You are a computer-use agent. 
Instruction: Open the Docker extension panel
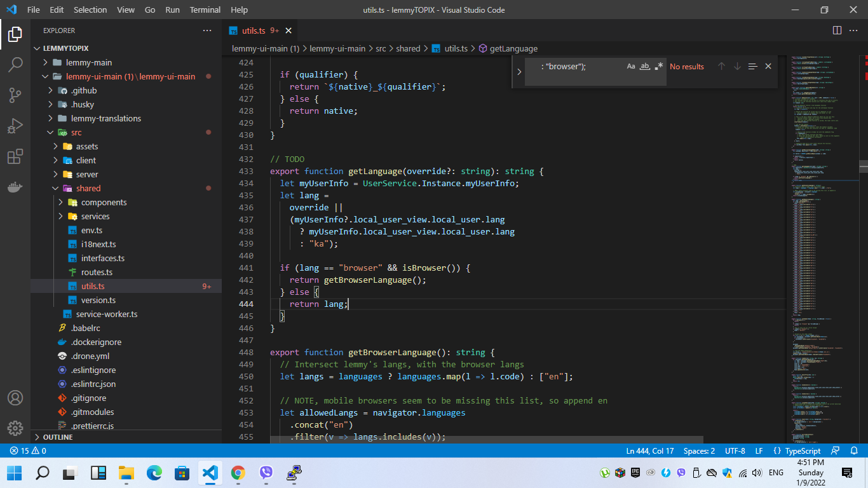tap(15, 187)
